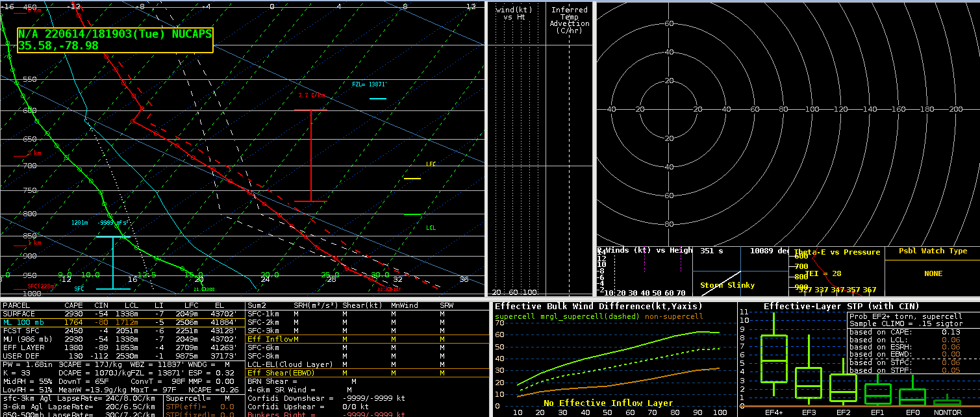Click the sfc-3km Agl LapseRate line
This screenshot has height=417, width=980.
pyautogui.click(x=80, y=398)
